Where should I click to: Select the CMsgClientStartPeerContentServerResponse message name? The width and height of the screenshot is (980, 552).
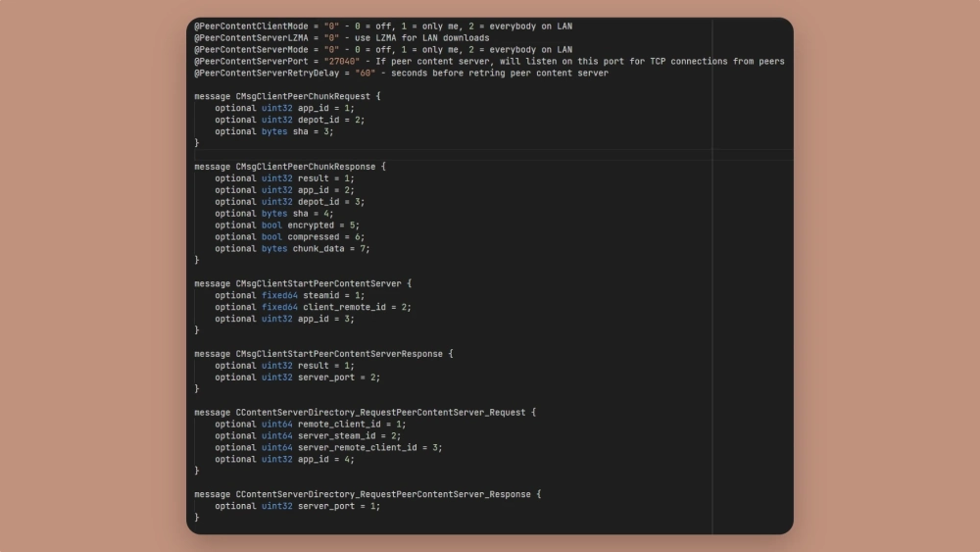pyautogui.click(x=338, y=354)
